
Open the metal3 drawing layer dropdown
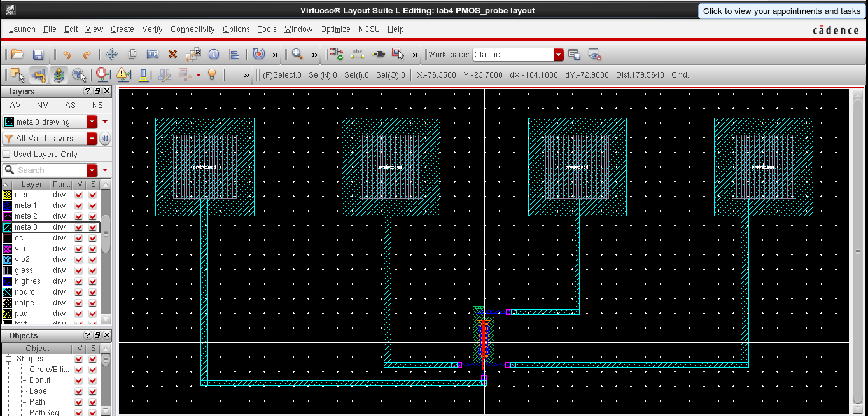click(92, 122)
